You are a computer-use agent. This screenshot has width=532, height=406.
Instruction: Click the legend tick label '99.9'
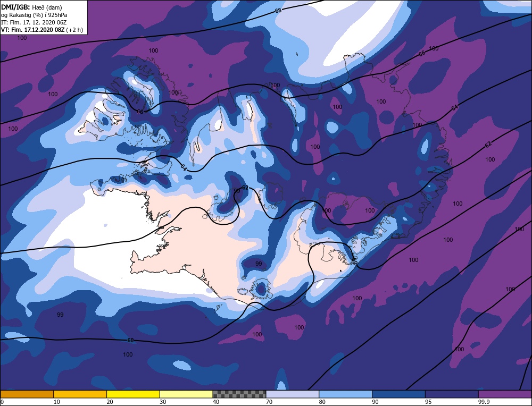coord(484,402)
